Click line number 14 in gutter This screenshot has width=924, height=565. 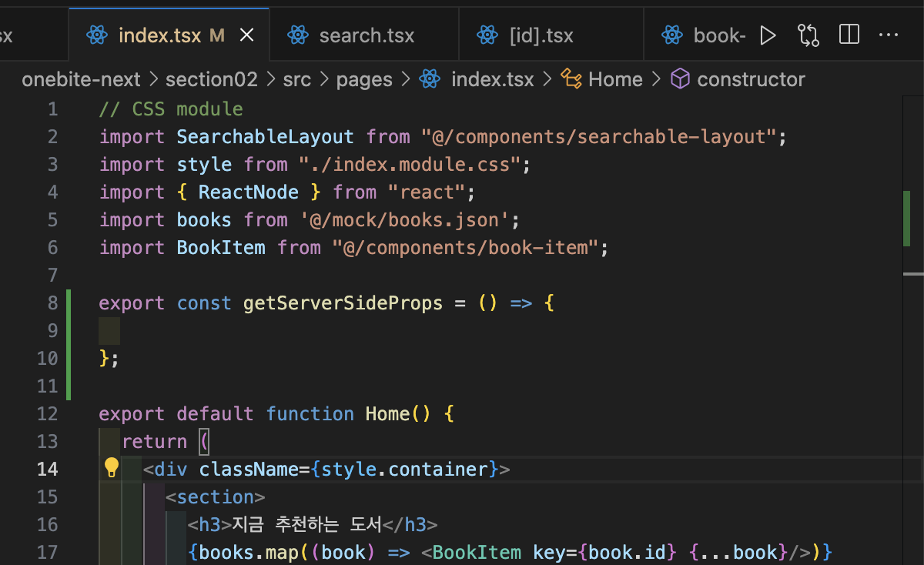[x=47, y=469]
